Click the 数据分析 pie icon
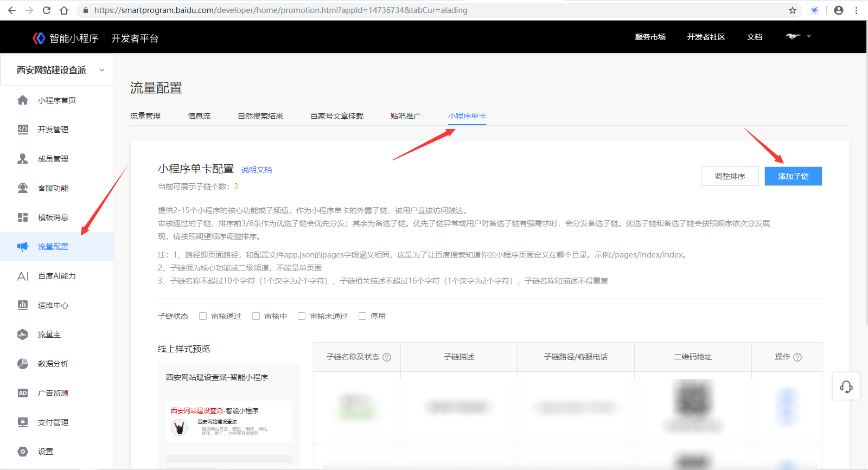The image size is (868, 470). (x=23, y=364)
